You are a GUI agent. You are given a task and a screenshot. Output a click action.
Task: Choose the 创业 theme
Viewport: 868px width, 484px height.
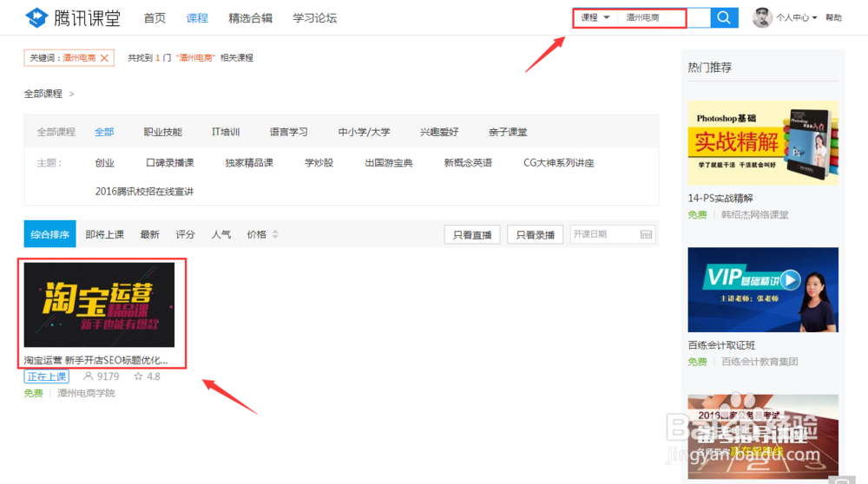(105, 163)
